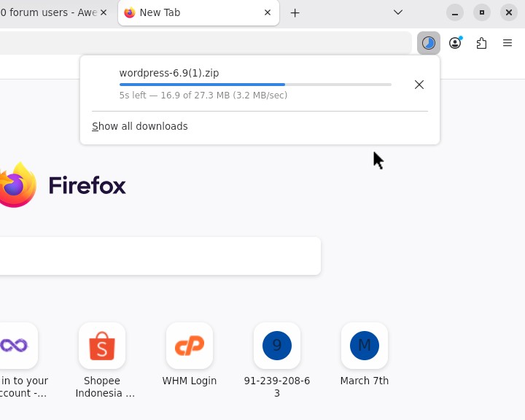This screenshot has height=420, width=525.
Task: Click Show all downloads link
Action: pyautogui.click(x=140, y=126)
